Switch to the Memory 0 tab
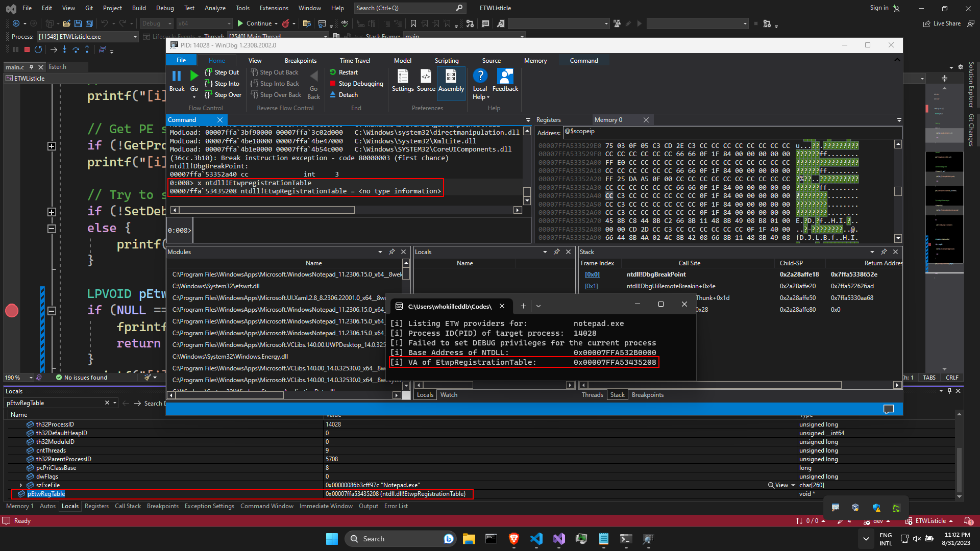980x551 pixels. click(x=608, y=120)
